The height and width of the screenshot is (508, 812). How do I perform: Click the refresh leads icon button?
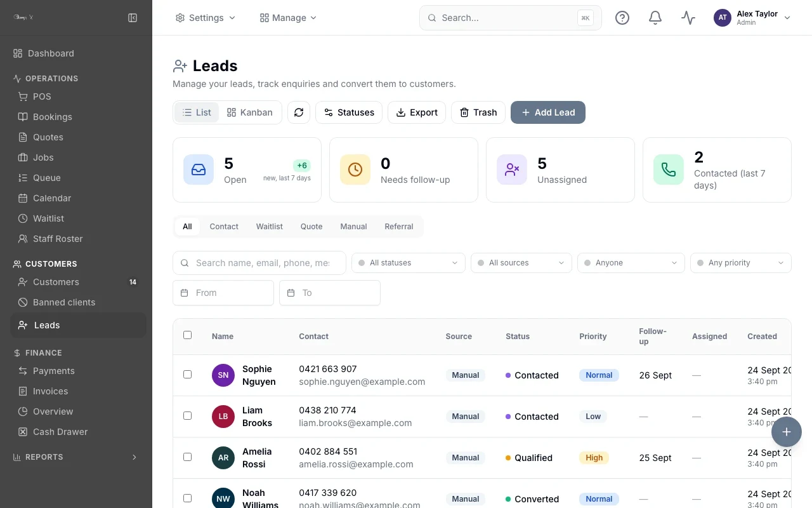pos(299,112)
